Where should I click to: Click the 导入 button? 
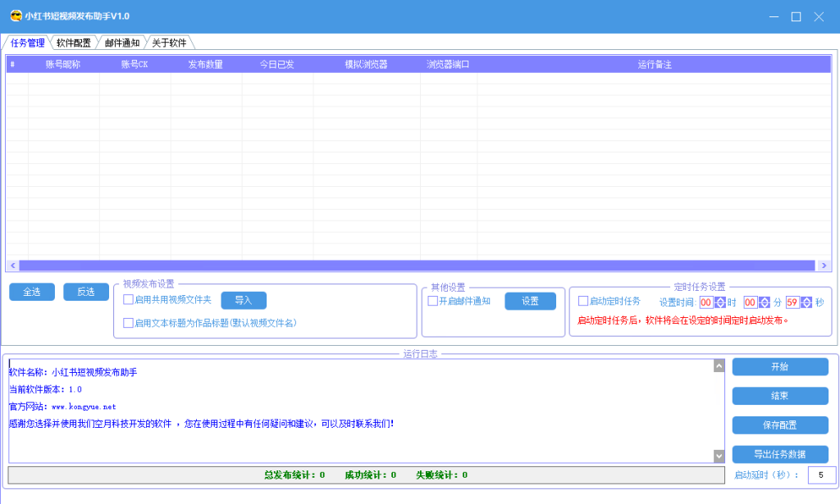[243, 300]
